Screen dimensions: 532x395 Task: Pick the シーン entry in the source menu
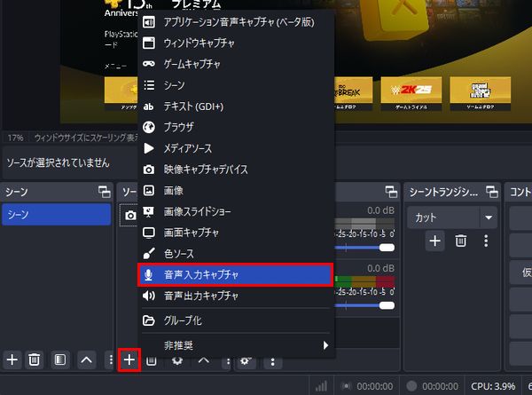tap(236, 85)
